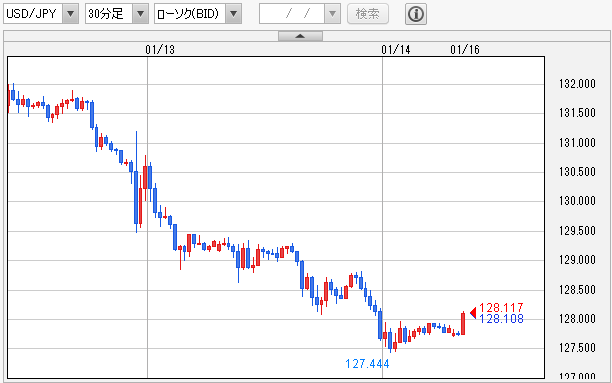Click the 128.500 price axis label

577,289
